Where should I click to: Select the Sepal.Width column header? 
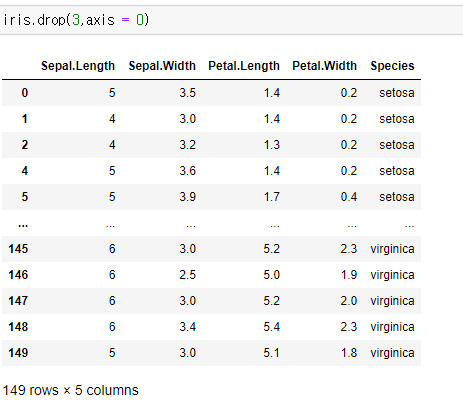(162, 66)
